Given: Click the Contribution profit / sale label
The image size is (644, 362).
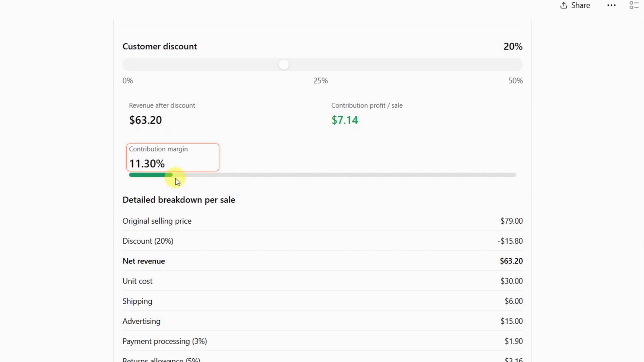Looking at the screenshot, I should (x=367, y=105).
